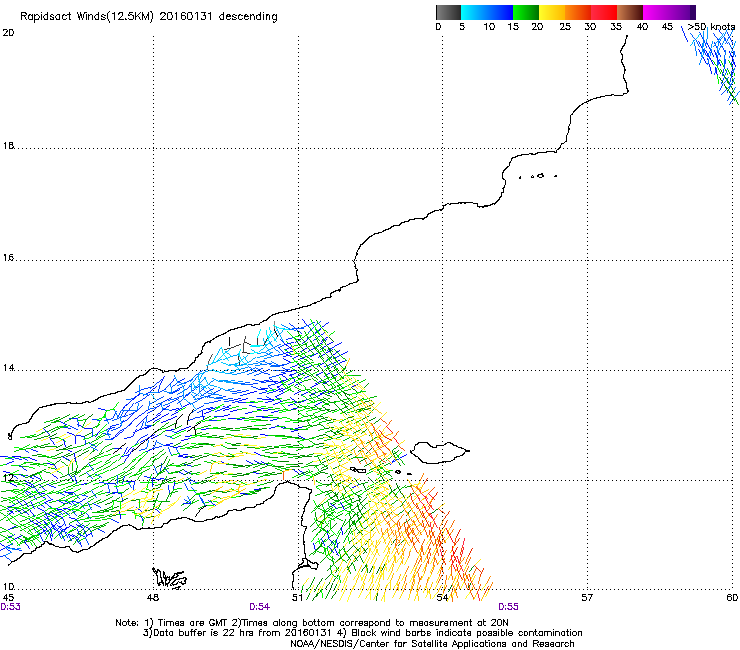Image resolution: width=740 pixels, height=650 pixels.
Task: Click the longitude axis label '51'
Action: (297, 598)
